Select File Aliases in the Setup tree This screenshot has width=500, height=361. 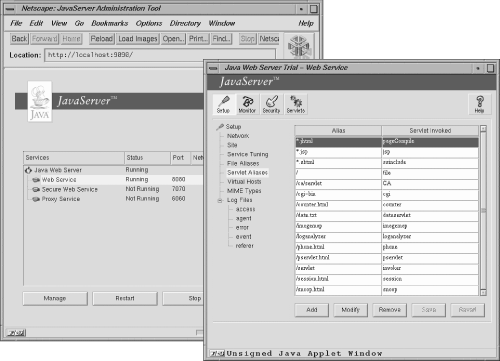(x=243, y=164)
